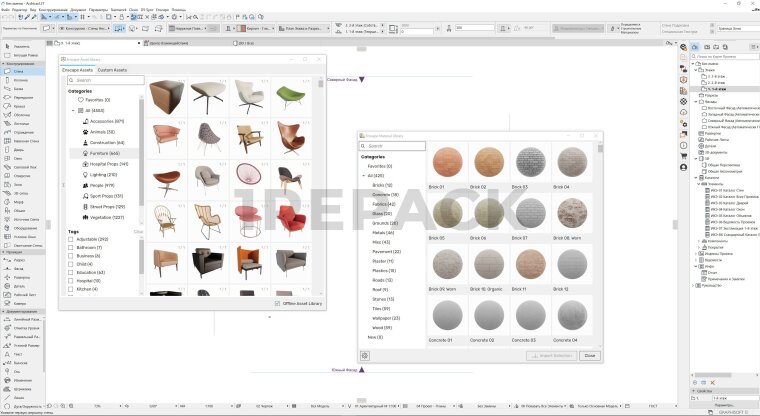Switch to the Custom Assets tab

coord(111,70)
